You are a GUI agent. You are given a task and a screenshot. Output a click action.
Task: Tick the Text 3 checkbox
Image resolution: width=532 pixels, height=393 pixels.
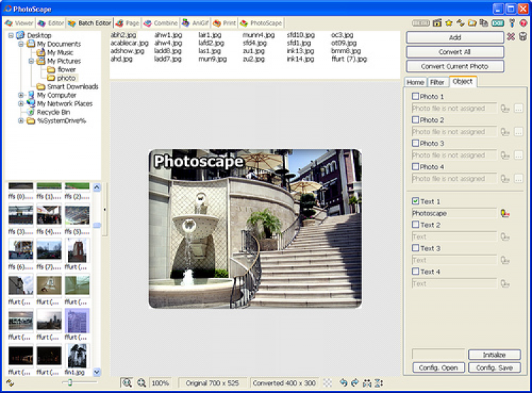pyautogui.click(x=416, y=248)
